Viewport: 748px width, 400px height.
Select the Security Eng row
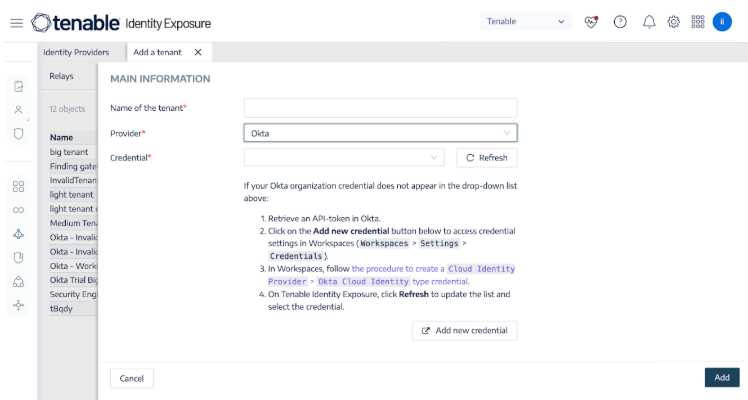click(x=73, y=294)
